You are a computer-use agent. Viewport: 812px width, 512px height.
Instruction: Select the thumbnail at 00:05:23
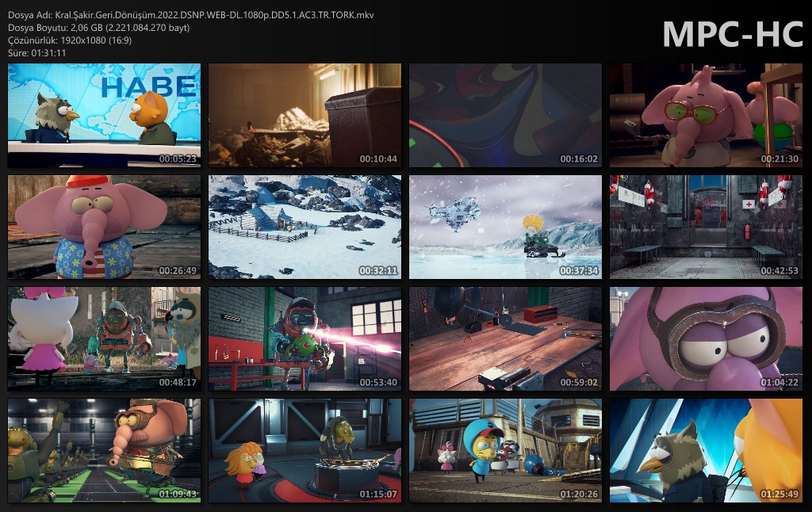[x=104, y=116]
